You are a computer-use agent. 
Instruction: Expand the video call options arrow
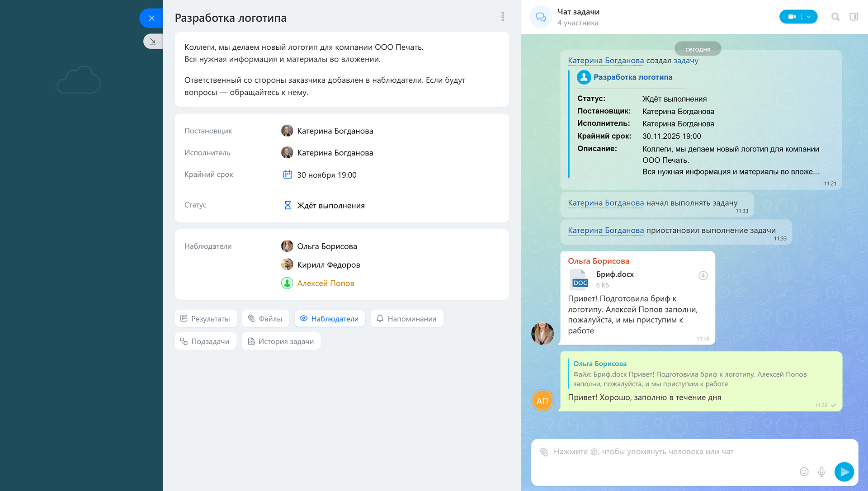(809, 17)
